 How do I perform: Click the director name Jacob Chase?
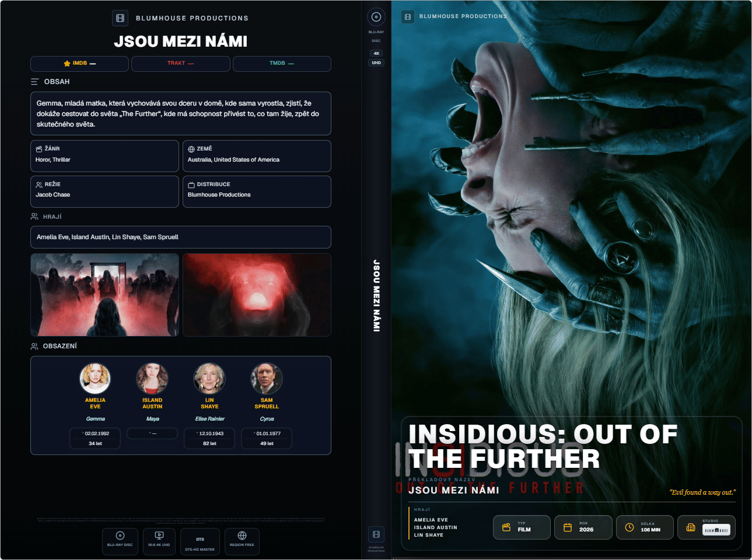click(x=53, y=195)
